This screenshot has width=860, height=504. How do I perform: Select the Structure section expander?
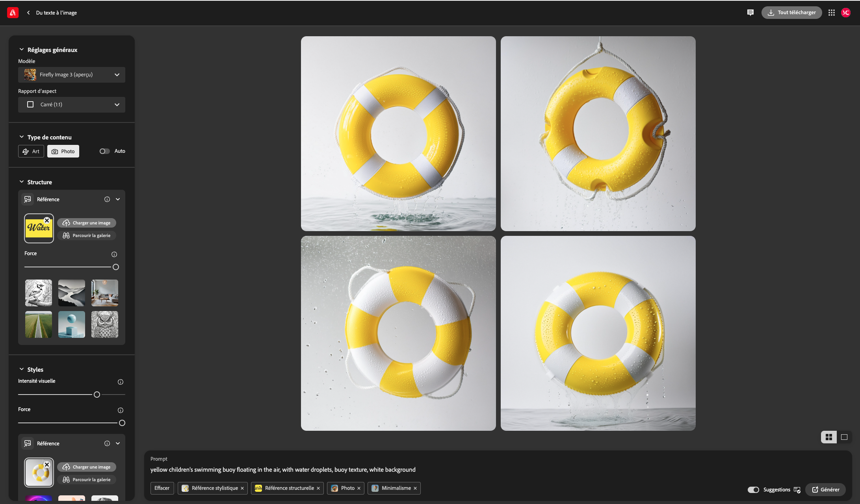point(22,181)
